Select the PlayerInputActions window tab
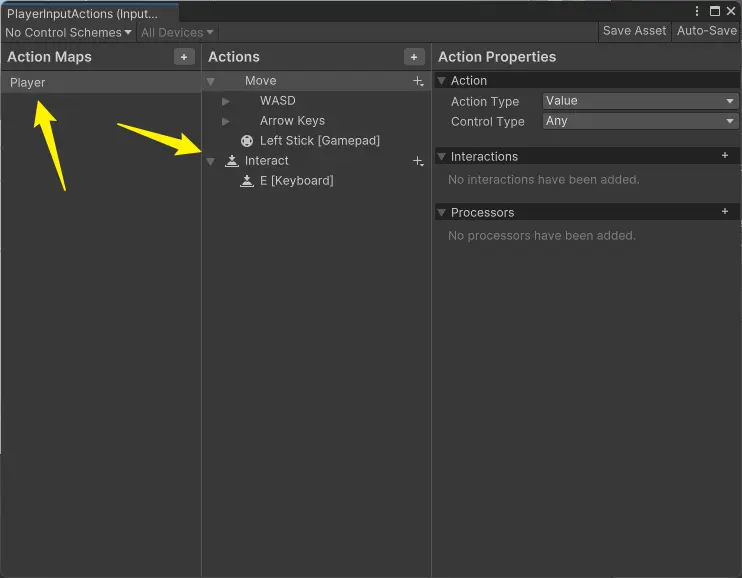The height and width of the screenshot is (578, 742). pos(83,14)
